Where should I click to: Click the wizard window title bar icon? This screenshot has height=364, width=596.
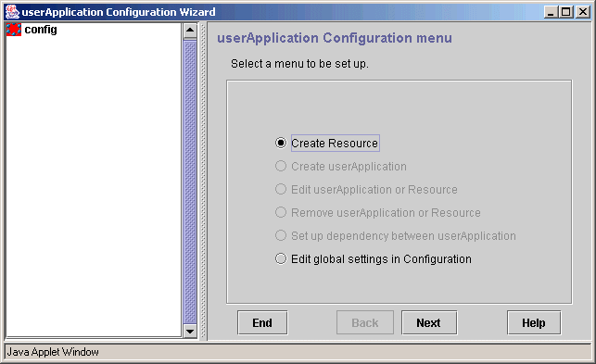click(x=12, y=12)
